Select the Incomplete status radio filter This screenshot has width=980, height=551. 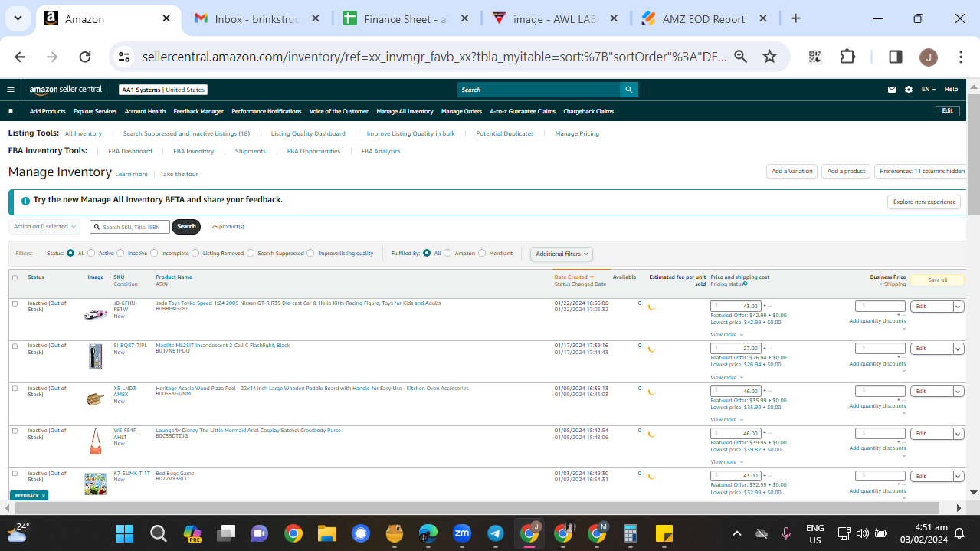point(154,253)
